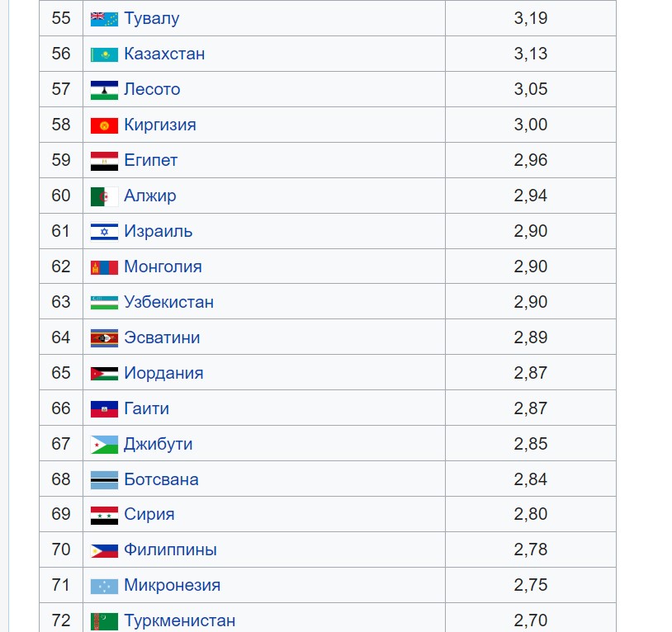Image resolution: width=672 pixels, height=632 pixels.
Task: Click the Kyrgyzstan red flag icon
Action: coord(104,125)
